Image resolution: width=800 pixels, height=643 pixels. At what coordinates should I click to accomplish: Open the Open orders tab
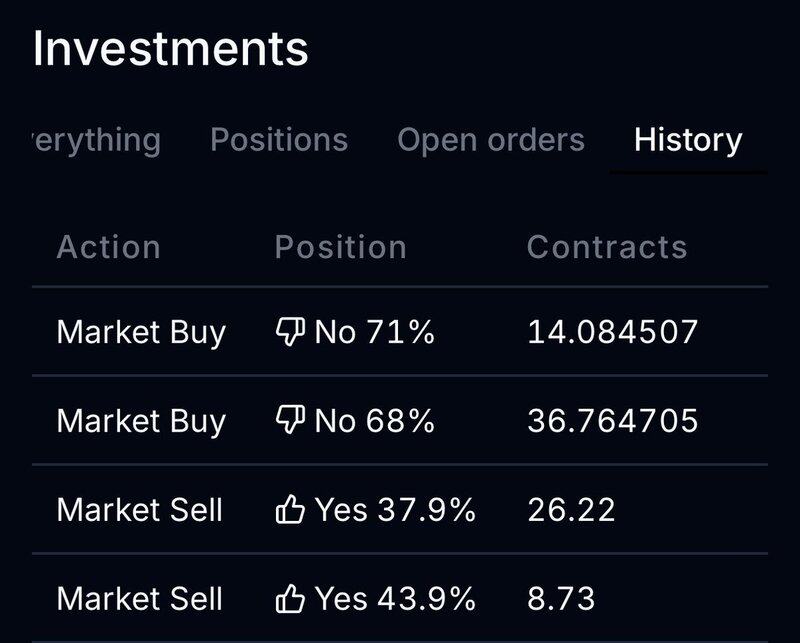[491, 140]
